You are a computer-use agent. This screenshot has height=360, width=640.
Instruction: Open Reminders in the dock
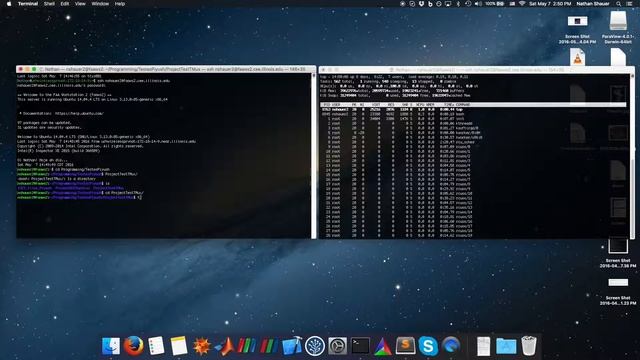pyautogui.click(x=156, y=346)
